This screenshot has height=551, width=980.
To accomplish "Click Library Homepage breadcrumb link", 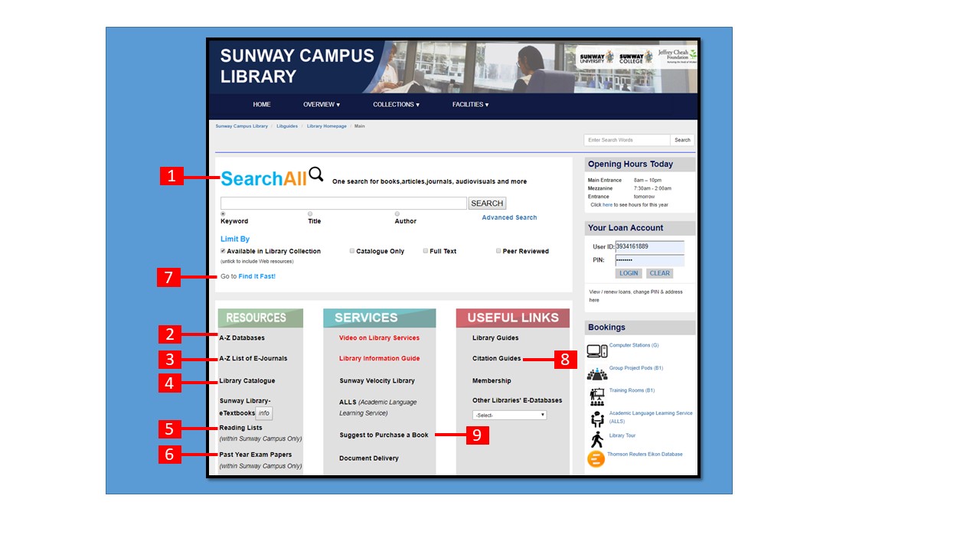I will click(327, 126).
